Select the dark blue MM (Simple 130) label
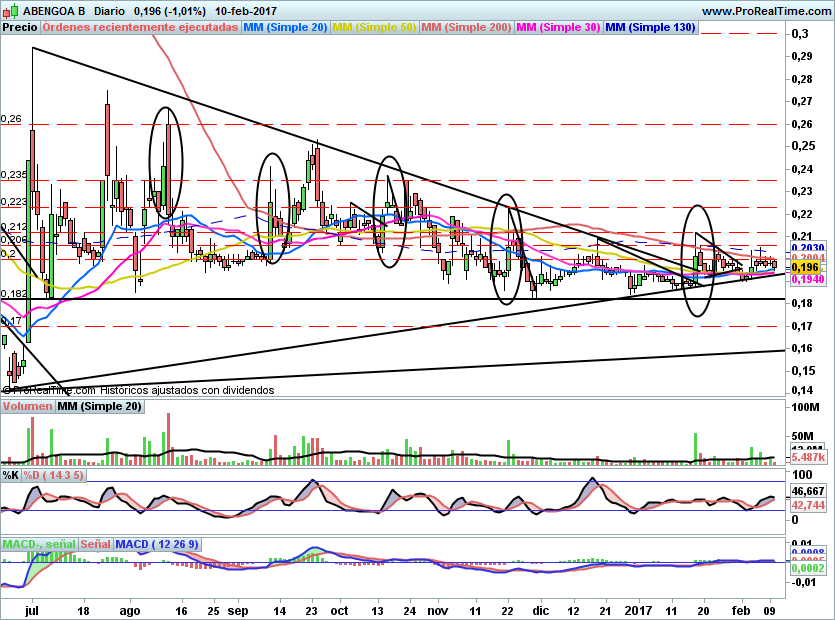This screenshot has width=835, height=620. coord(650,27)
